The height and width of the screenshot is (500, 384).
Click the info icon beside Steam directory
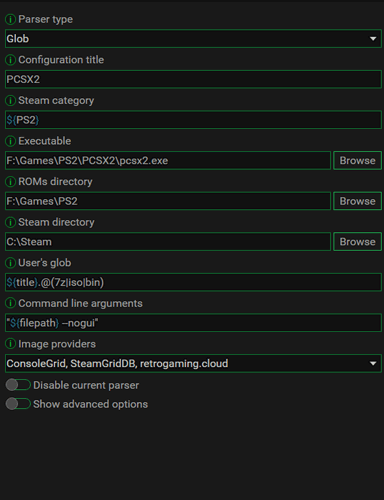click(x=10, y=222)
